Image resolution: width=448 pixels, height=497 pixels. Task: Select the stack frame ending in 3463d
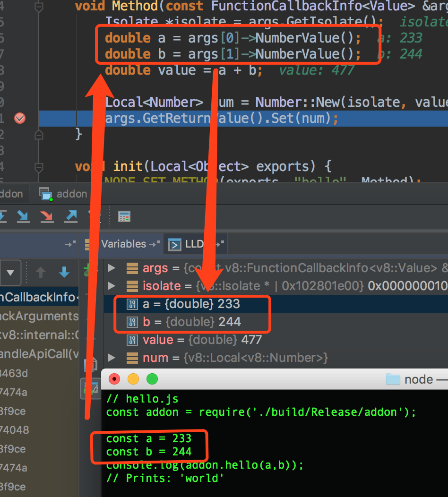[x=39, y=373]
